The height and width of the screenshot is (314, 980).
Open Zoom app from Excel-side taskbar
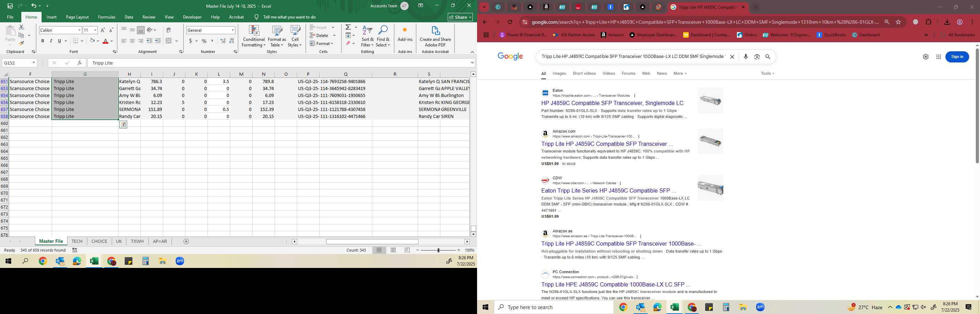click(x=180, y=261)
